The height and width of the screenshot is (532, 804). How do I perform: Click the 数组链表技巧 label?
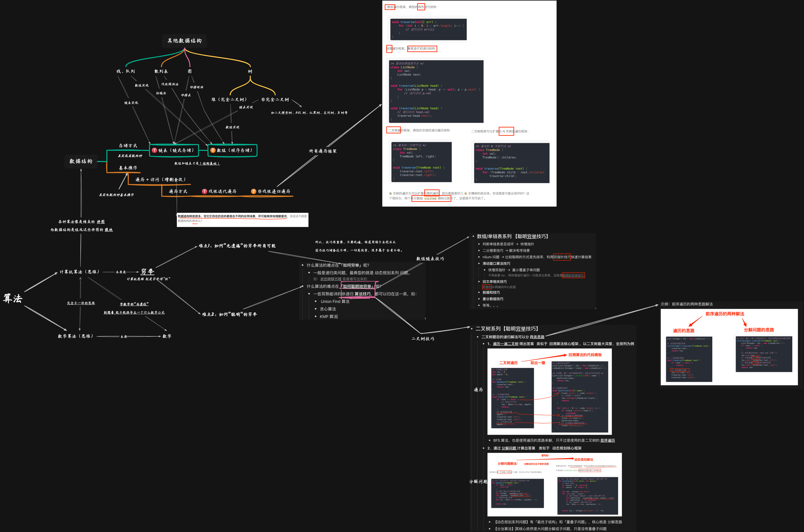(x=430, y=259)
